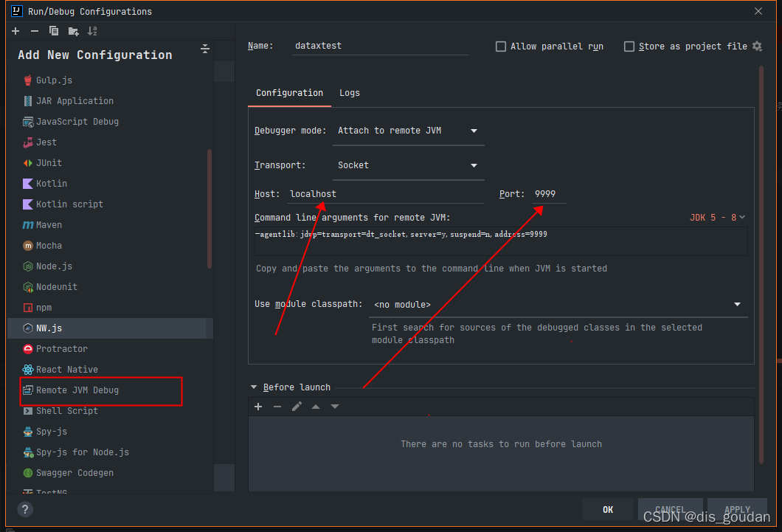The image size is (782, 532).
Task: Click the move task down arrow
Action: pos(335,407)
